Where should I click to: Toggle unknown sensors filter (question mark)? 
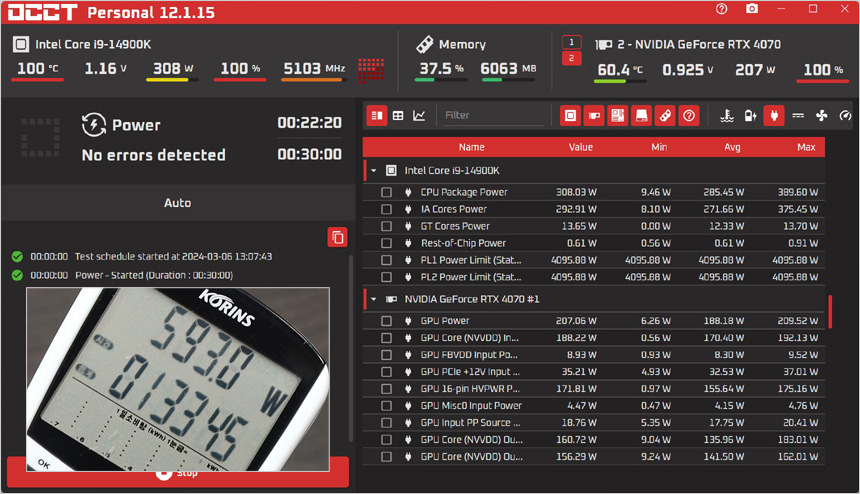[689, 116]
